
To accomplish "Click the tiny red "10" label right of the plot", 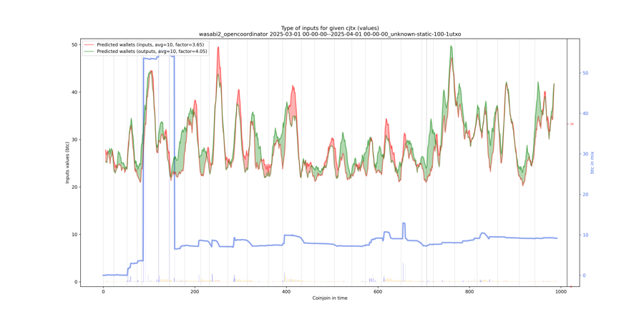I will [571, 124].
